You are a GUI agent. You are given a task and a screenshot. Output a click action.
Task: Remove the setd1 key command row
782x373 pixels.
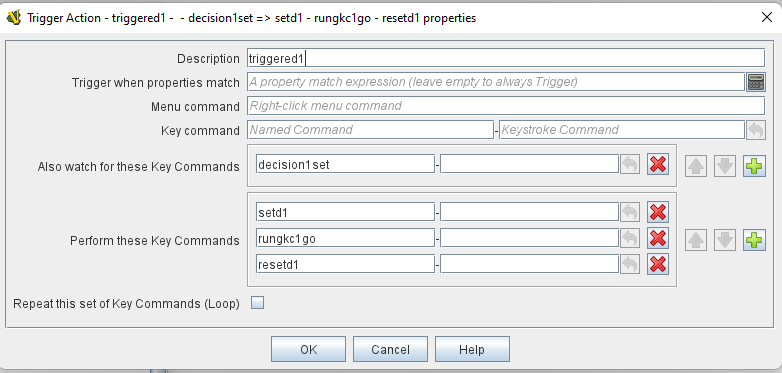click(658, 212)
